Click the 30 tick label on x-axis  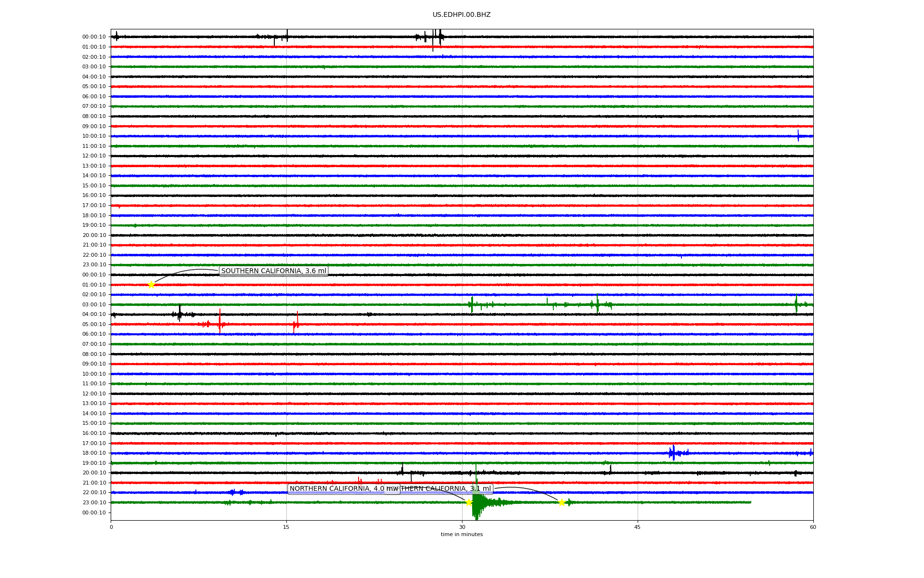(x=462, y=527)
